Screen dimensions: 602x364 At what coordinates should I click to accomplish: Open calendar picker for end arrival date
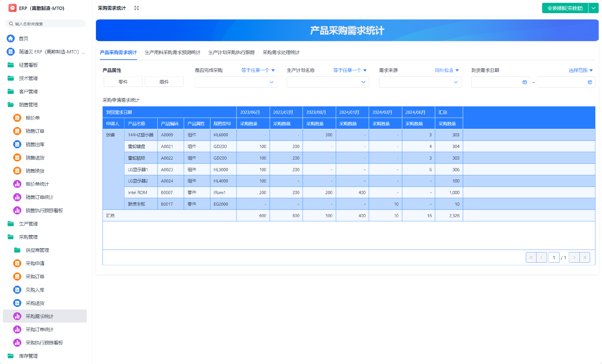(x=590, y=82)
